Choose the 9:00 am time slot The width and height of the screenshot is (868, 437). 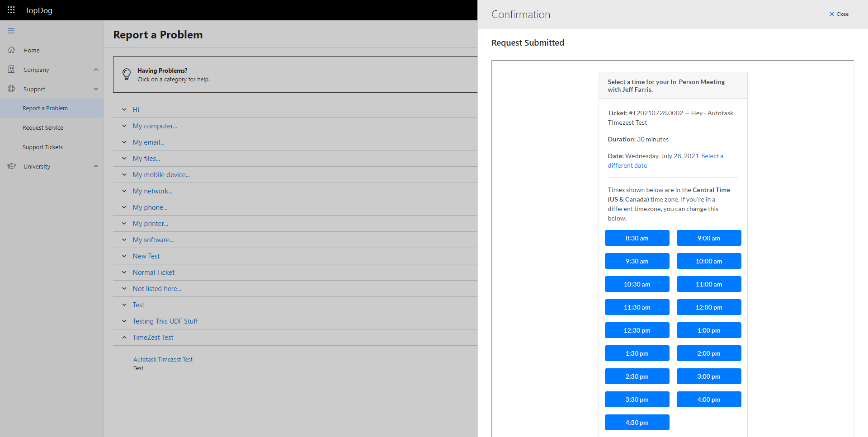point(709,238)
